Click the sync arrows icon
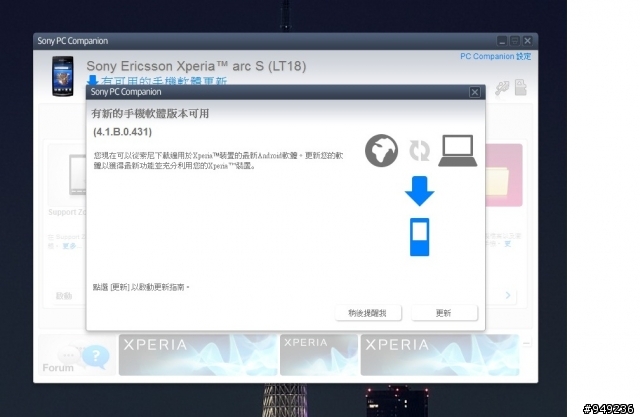Screen dimensions: 640x417 [x=420, y=151]
